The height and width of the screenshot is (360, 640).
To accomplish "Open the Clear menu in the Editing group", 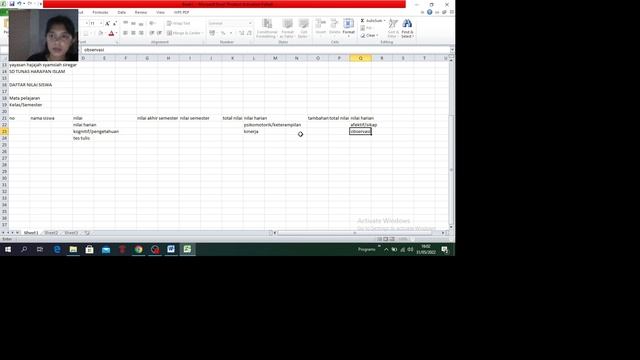I will point(369,36).
